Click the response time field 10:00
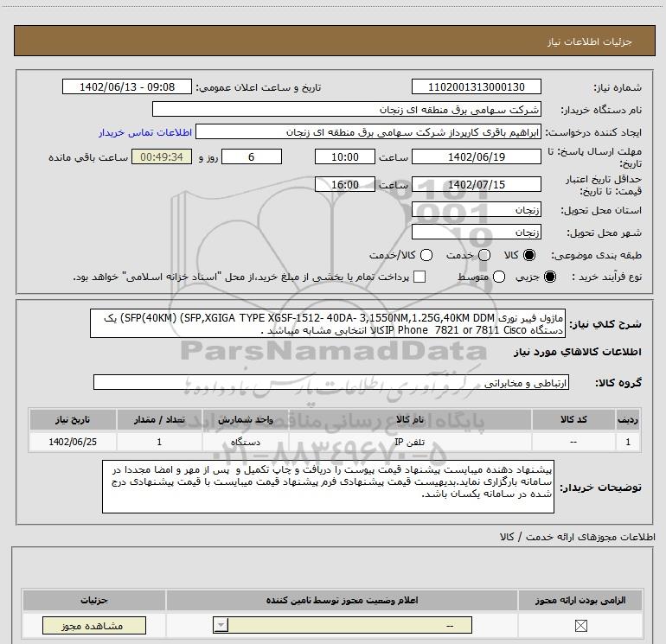Screen dimensions: 666x644 coord(345,157)
